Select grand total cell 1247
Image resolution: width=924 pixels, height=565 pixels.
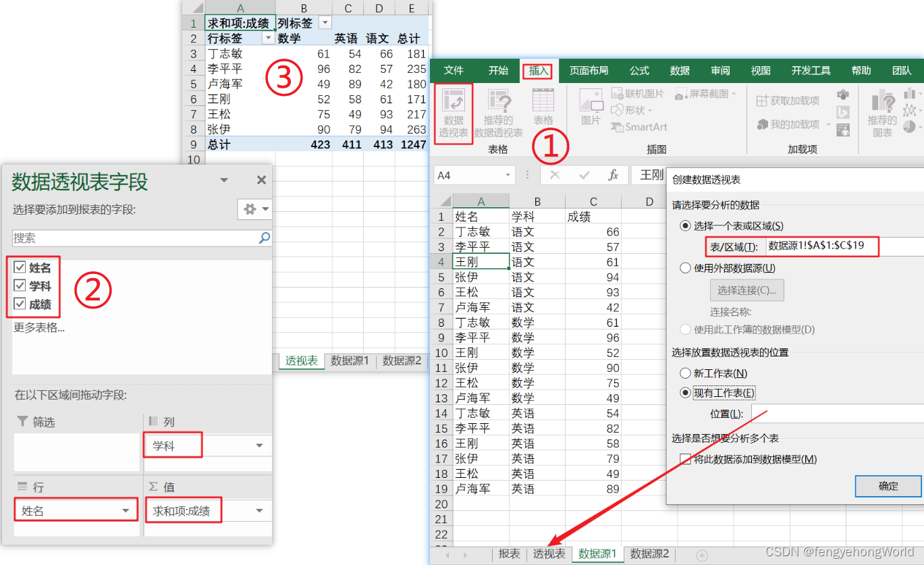point(412,144)
